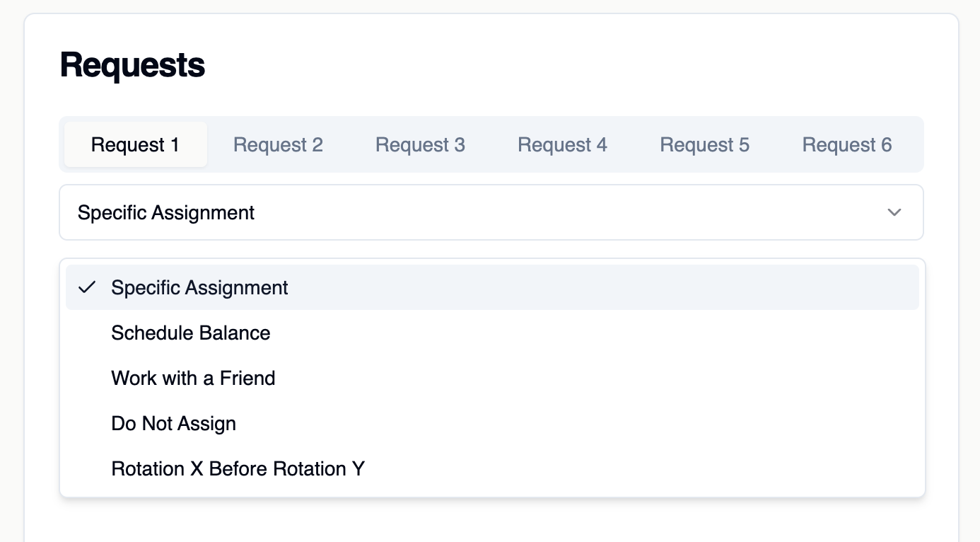Click the chevron on the Specific Assignment dropdown
The width and height of the screenshot is (980, 542).
[x=894, y=212]
